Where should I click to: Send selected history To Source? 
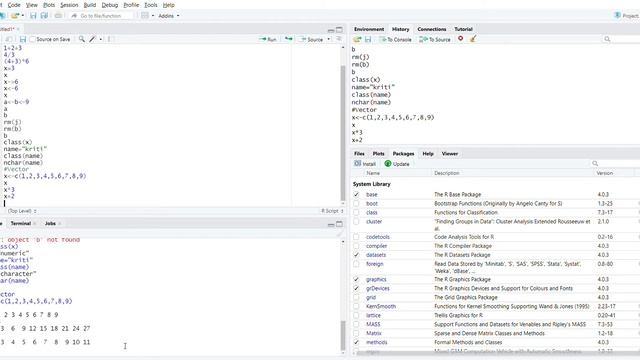click(x=435, y=39)
